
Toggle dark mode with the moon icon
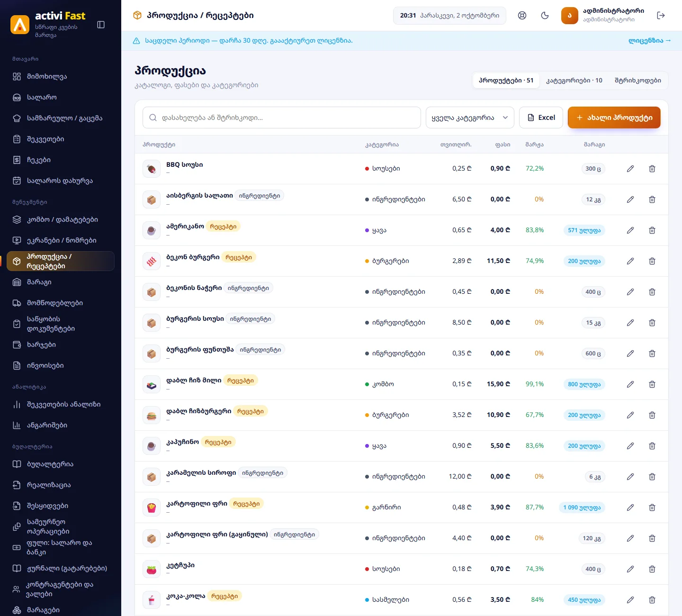click(x=545, y=16)
